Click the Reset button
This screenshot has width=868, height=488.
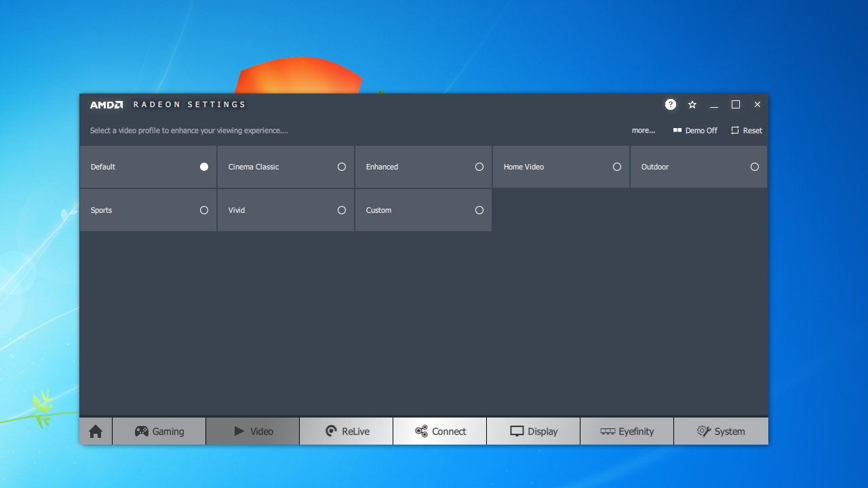pos(747,130)
